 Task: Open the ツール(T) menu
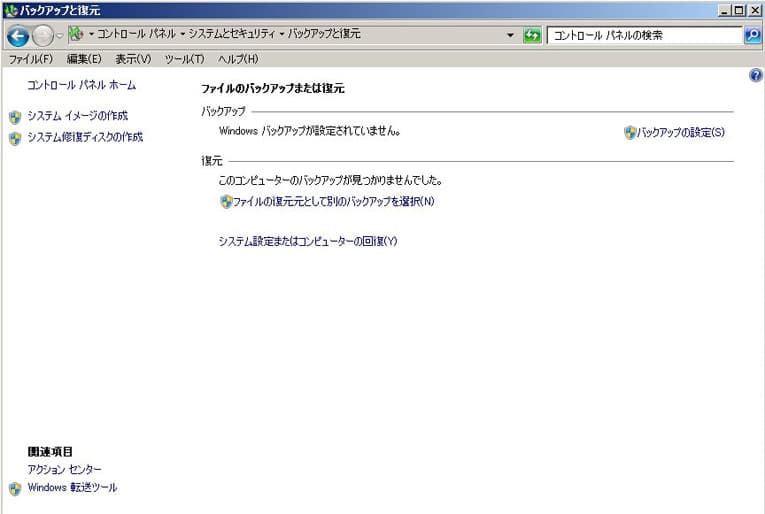[x=184, y=59]
